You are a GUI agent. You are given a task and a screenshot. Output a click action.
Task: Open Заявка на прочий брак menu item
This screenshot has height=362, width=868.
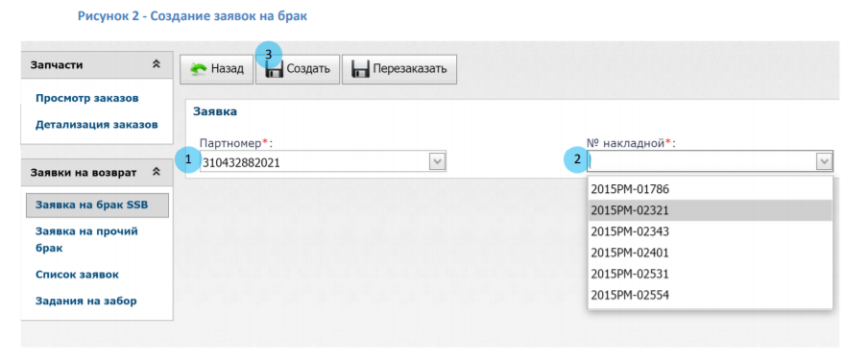87,240
